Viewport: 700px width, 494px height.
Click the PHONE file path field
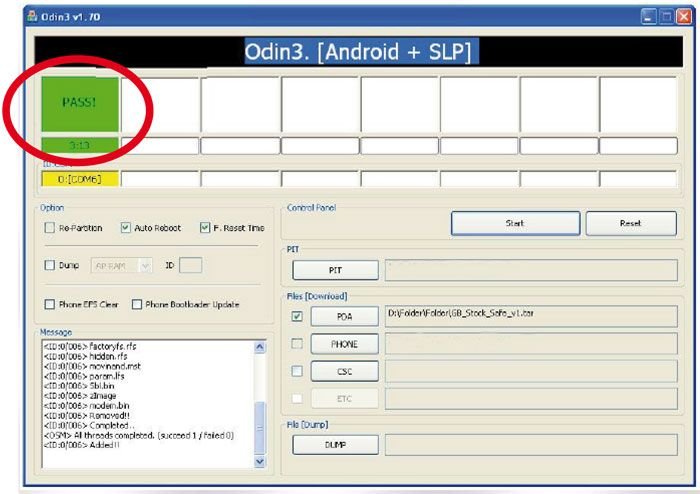(531, 344)
